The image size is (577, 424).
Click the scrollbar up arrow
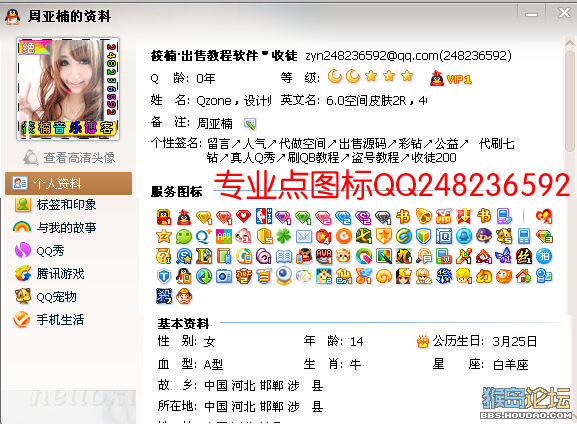570,43
